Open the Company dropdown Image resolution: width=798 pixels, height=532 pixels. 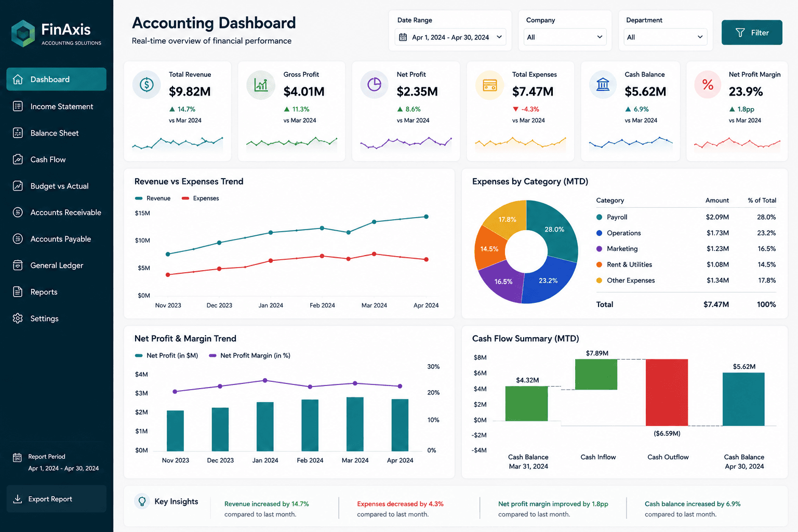tap(565, 37)
